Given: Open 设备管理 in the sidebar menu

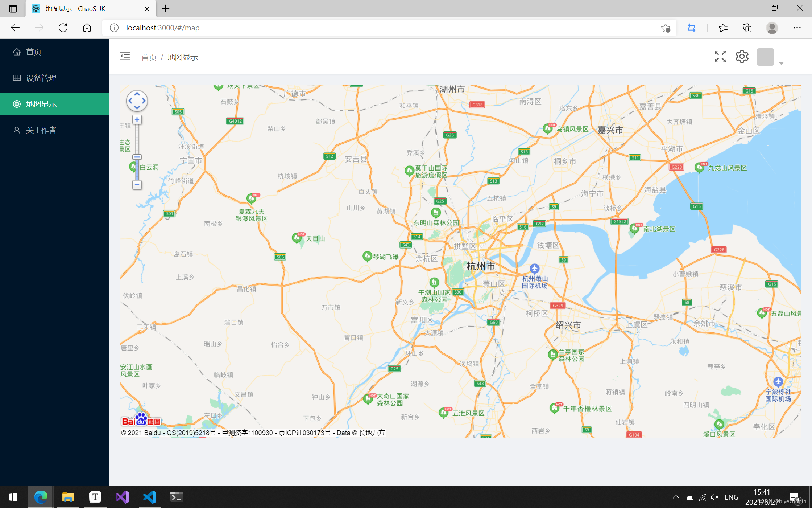Looking at the screenshot, I should [41, 78].
